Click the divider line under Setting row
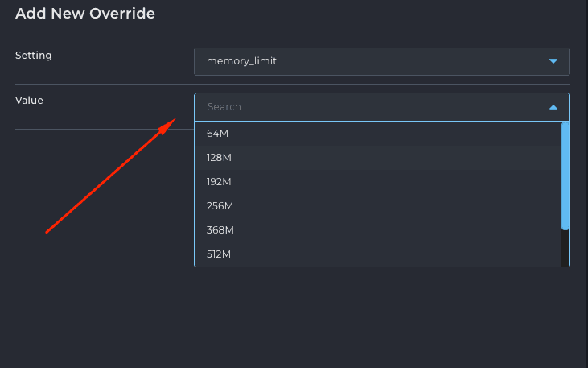Viewport: 588px width, 368px height. tap(293, 84)
